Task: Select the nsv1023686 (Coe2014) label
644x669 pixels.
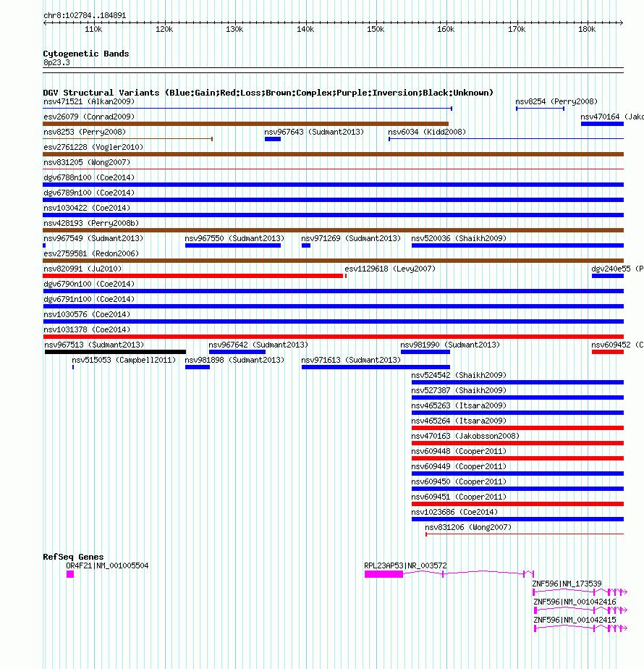Action: point(454,512)
